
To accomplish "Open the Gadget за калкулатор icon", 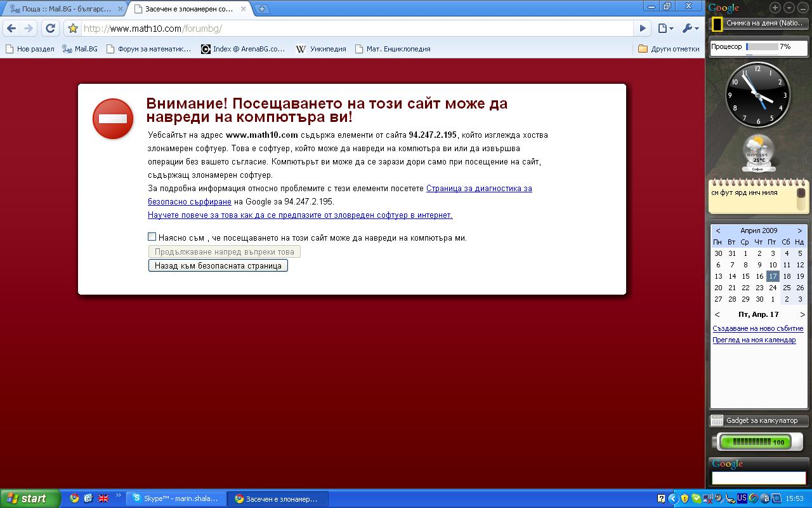I will pyautogui.click(x=717, y=420).
